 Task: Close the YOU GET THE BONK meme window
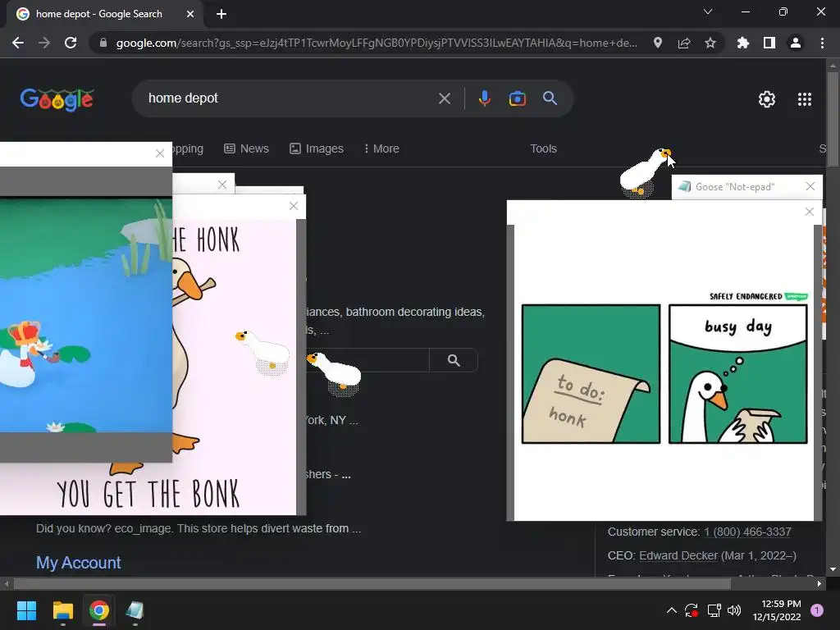[294, 206]
